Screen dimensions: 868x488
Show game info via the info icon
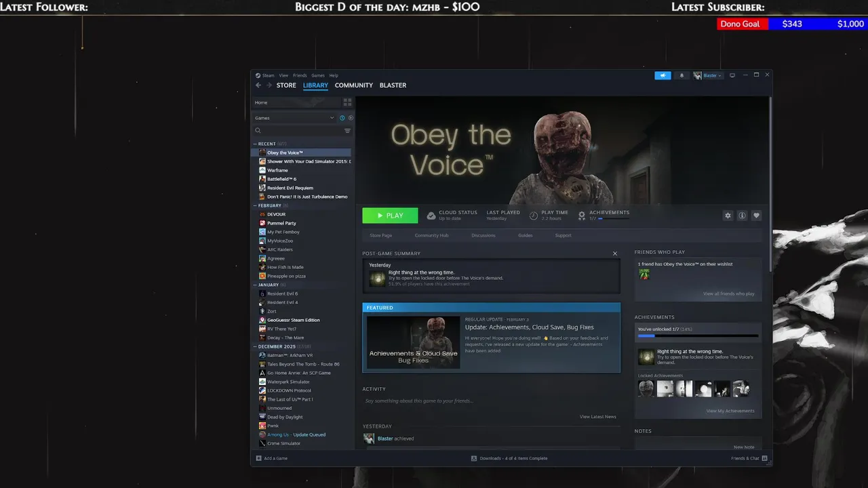tap(742, 216)
